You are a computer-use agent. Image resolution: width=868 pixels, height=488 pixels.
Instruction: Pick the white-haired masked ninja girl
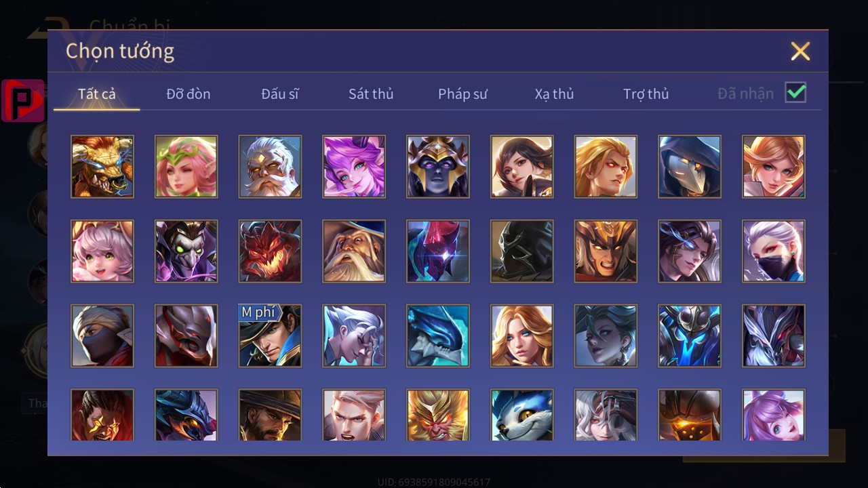tap(774, 251)
